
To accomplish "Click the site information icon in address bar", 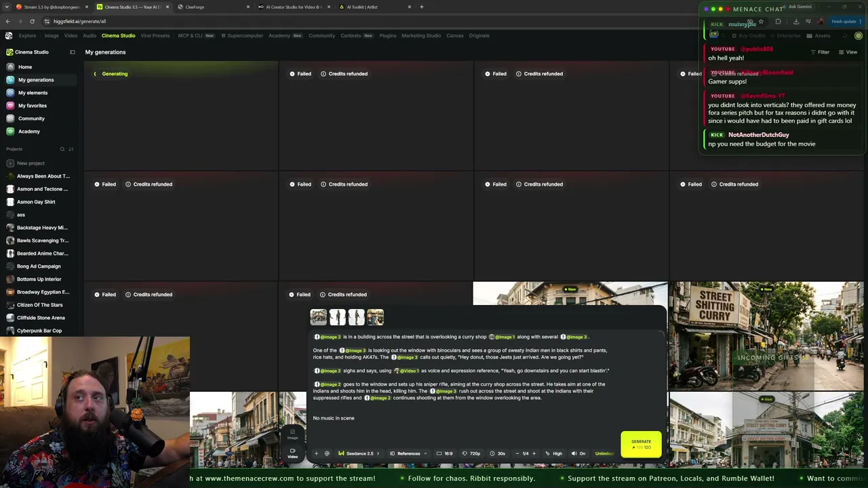I will [x=47, y=21].
